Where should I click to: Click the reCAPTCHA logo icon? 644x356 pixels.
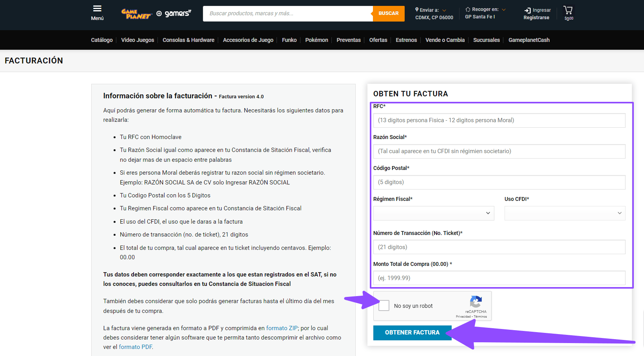476,302
